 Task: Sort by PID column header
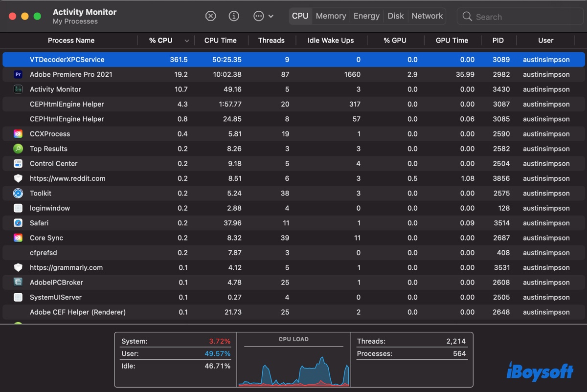pyautogui.click(x=498, y=41)
